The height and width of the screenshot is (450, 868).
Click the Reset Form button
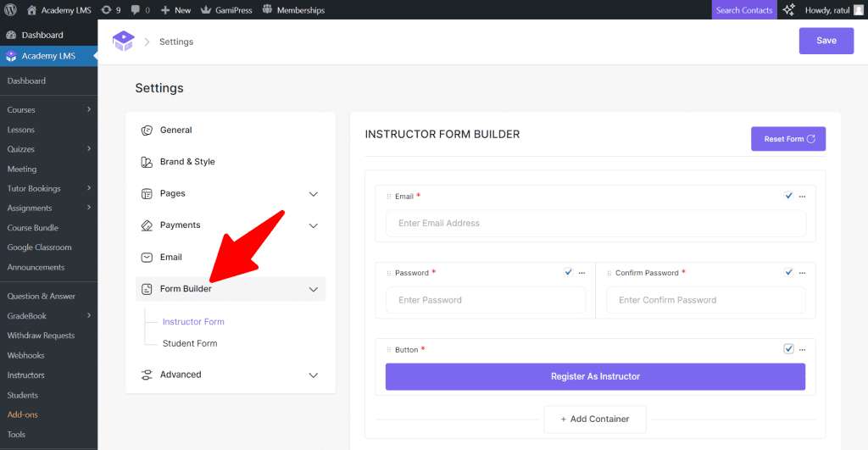[788, 139]
